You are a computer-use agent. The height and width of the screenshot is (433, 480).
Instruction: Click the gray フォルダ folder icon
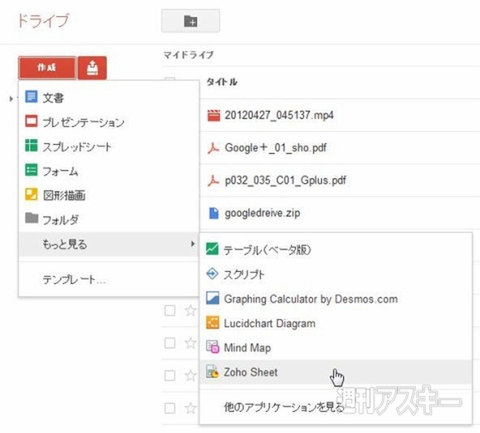click(x=32, y=218)
